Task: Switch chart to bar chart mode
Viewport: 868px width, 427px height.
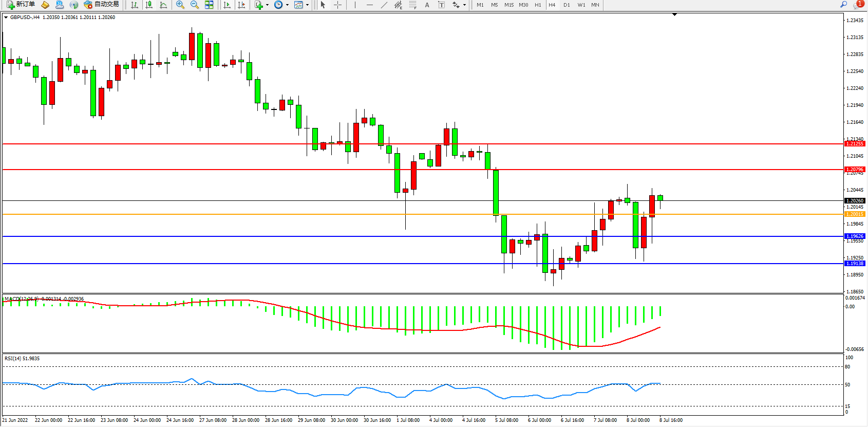Action: pos(135,5)
